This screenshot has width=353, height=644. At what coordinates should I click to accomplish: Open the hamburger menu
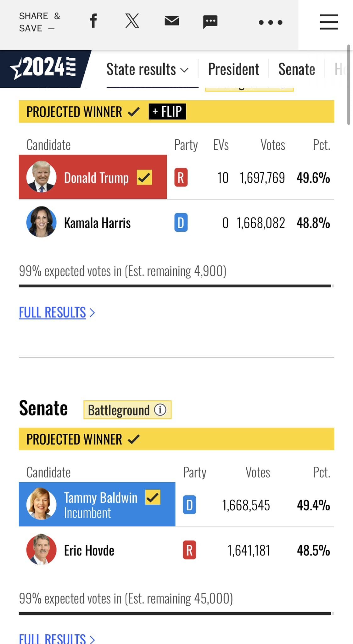tap(329, 22)
